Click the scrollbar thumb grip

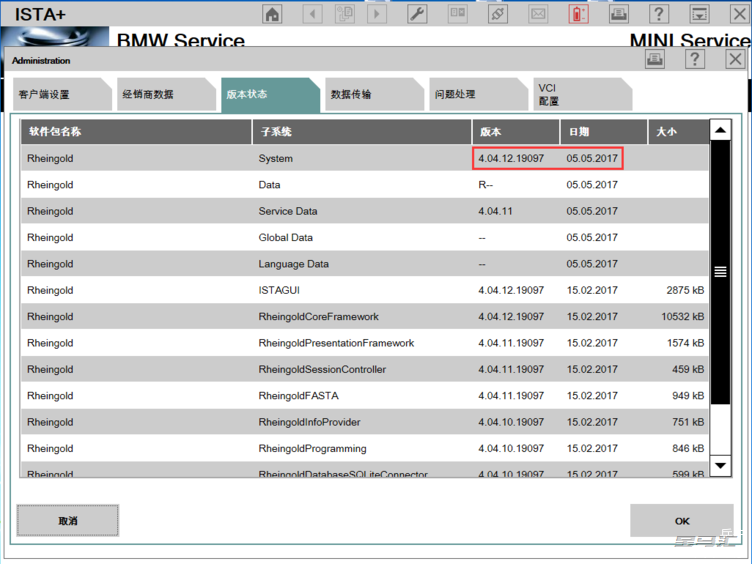(x=720, y=272)
